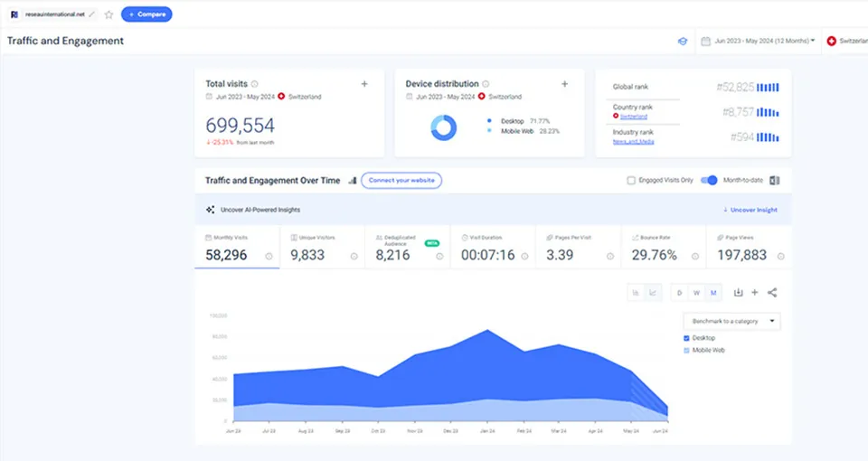Click the star icon to favorite the site
Image resolution: width=868 pixels, height=461 pixels.
109,14
